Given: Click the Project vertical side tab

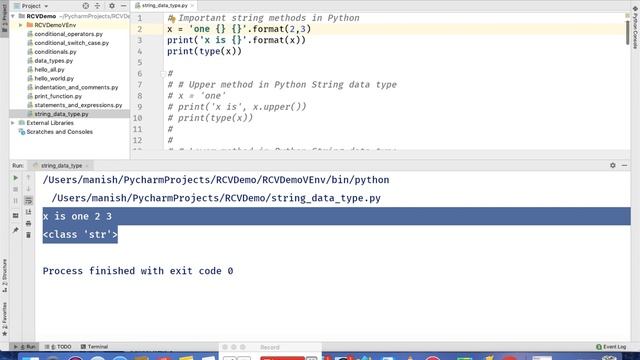Looking at the screenshot, I should pos(4,18).
